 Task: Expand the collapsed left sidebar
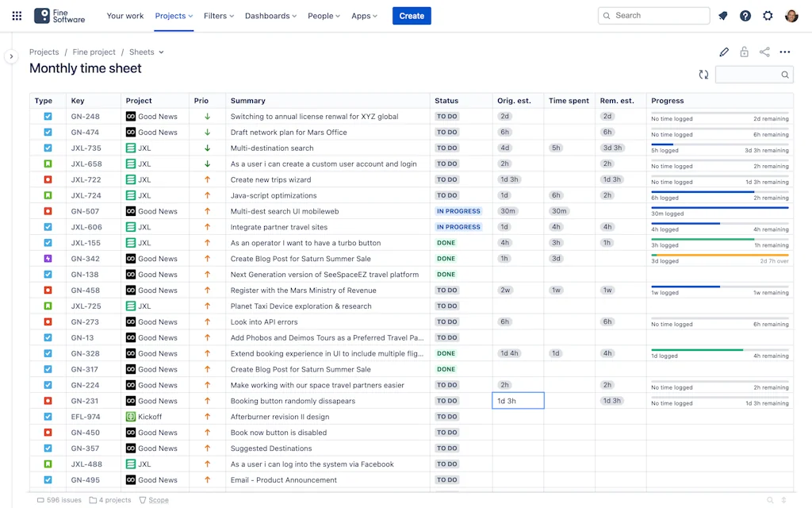(10, 56)
